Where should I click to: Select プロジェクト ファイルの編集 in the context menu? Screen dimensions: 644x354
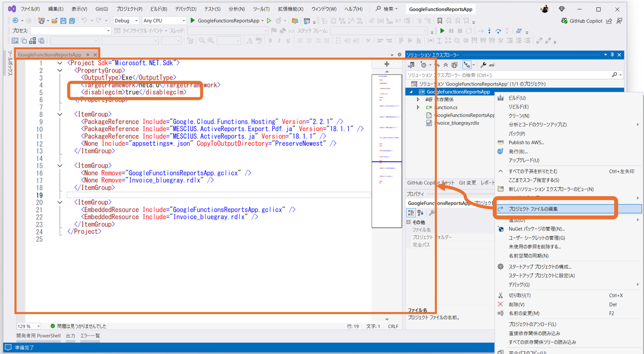tap(569, 209)
